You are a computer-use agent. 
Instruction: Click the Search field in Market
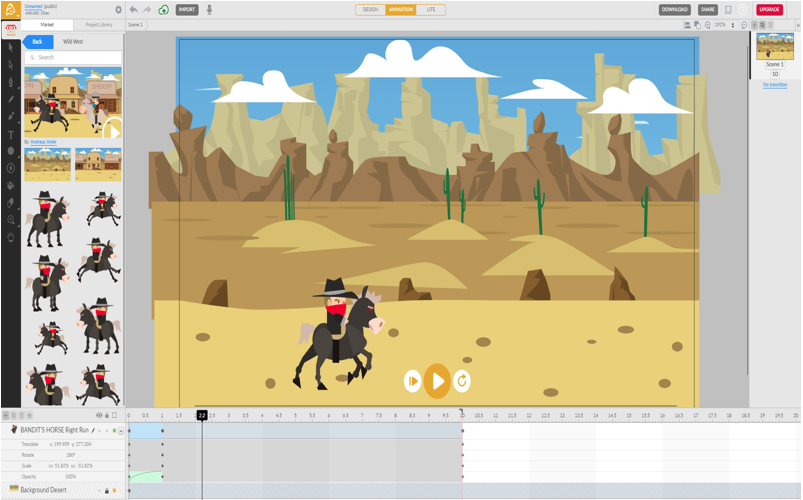pyautogui.click(x=73, y=57)
